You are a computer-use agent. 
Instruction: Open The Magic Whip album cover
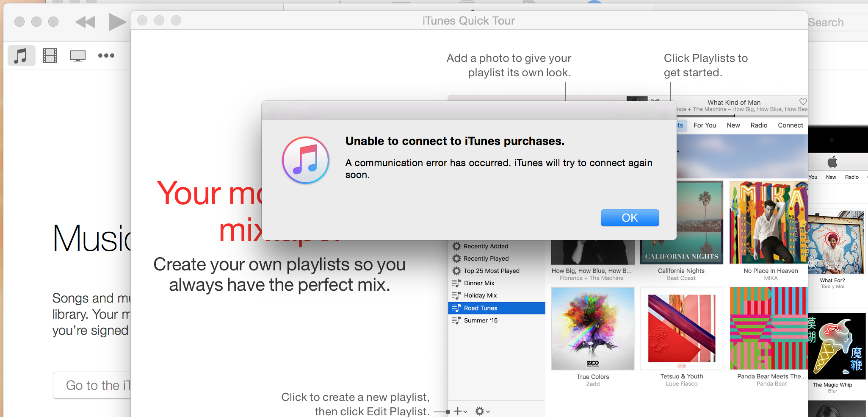837,346
